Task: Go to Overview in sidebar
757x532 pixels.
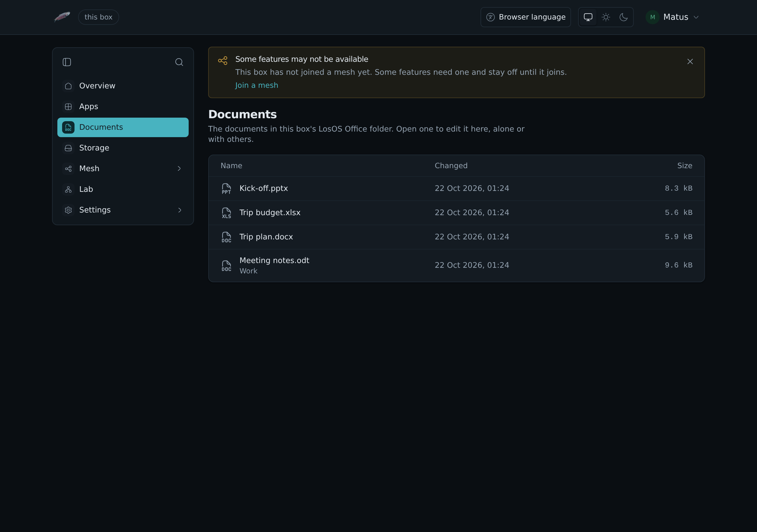Action: pos(123,86)
